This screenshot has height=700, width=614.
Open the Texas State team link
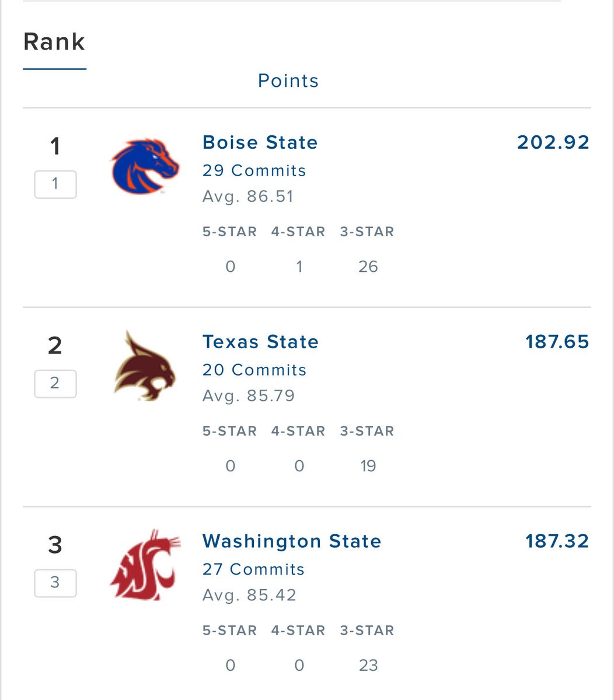point(261,342)
